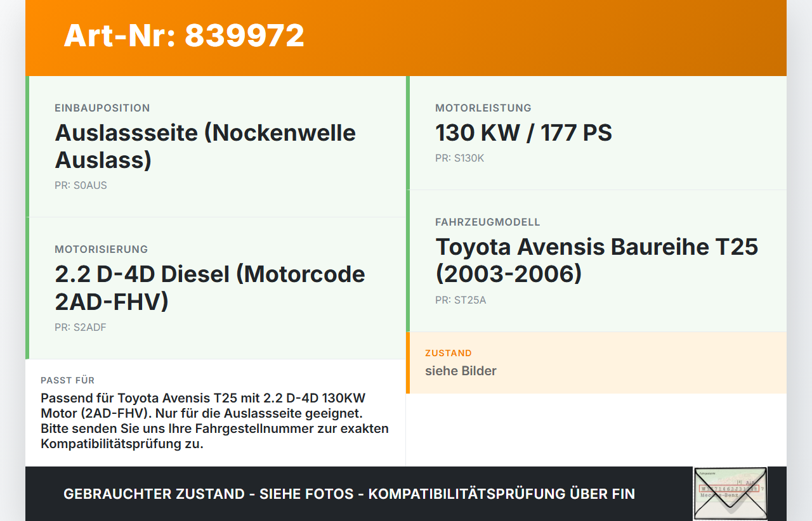Select the '130 KW / 177 PS' value

pyautogui.click(x=523, y=132)
